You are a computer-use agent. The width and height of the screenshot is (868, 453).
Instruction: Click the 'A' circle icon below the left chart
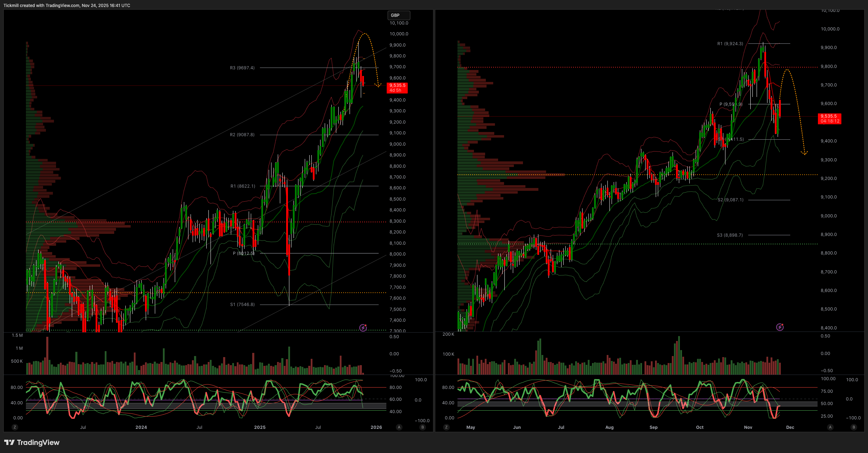point(399,427)
